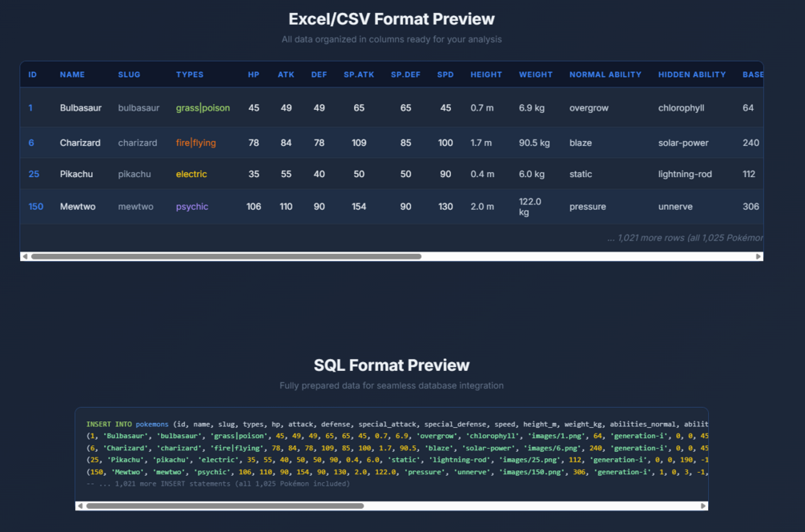Click the NAME column header

click(x=72, y=75)
